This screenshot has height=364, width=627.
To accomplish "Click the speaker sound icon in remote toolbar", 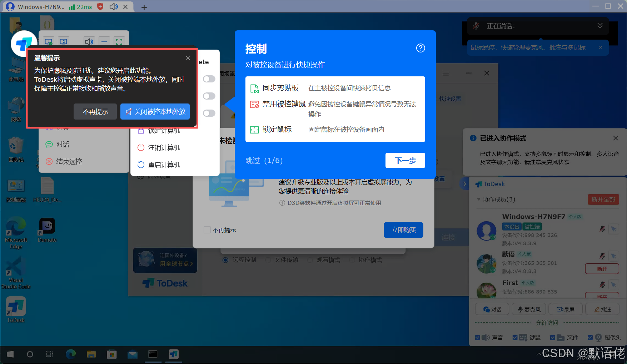I will (89, 42).
